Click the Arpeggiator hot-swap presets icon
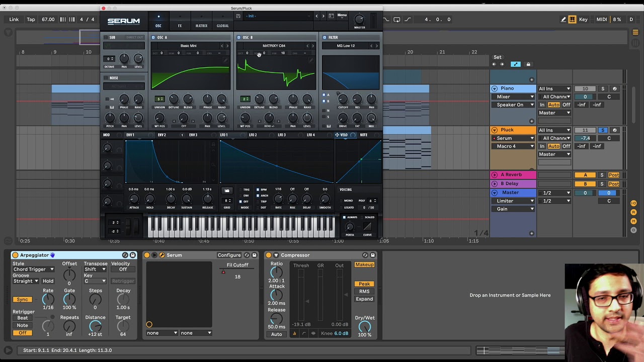 tap(125, 255)
